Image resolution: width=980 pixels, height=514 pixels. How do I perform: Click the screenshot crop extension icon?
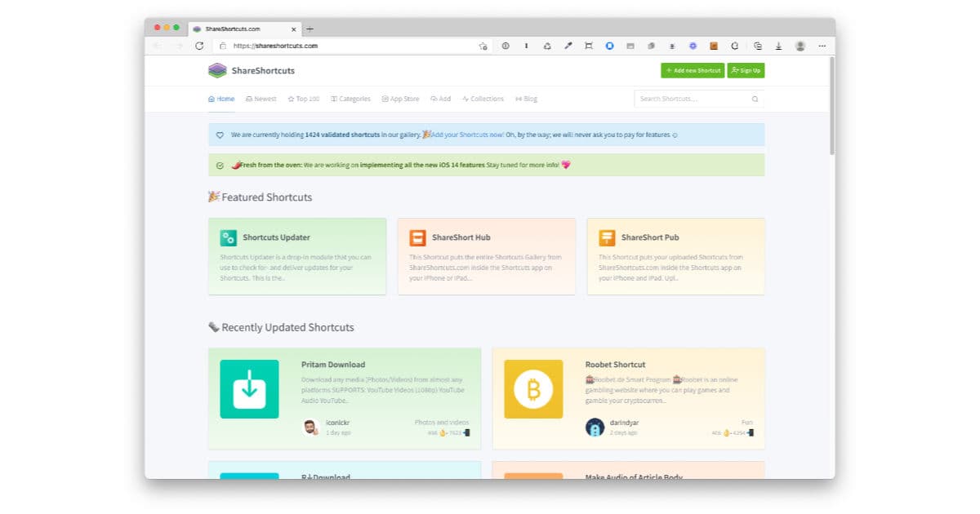(589, 46)
